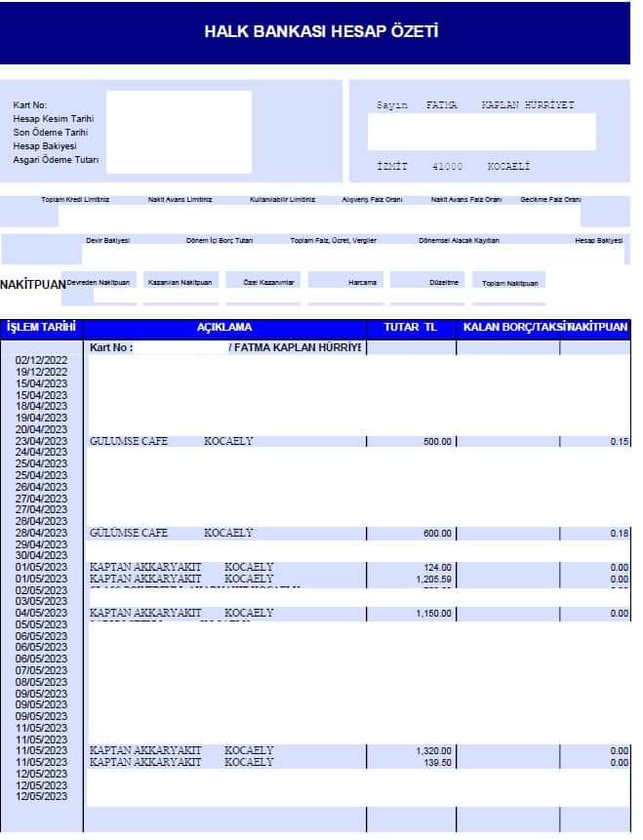Click the 'Toplam Kredi Limitiniz' label
The height and width of the screenshot is (840, 643).
[75, 199]
